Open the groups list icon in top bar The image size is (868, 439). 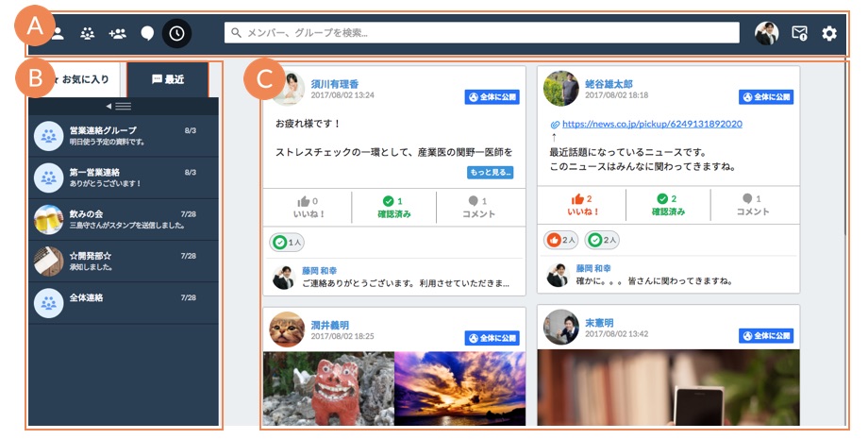click(88, 34)
